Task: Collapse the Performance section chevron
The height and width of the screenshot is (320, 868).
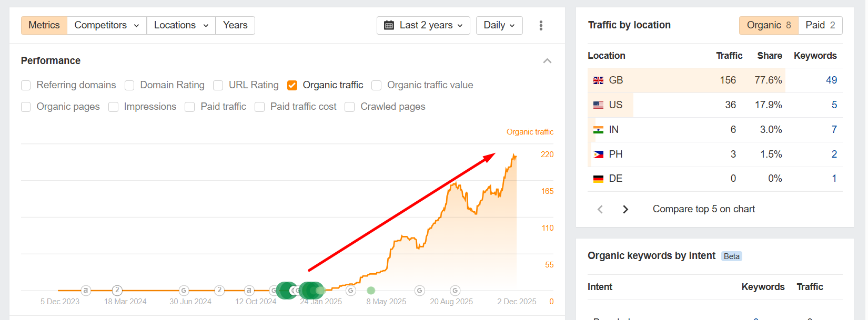Action: pyautogui.click(x=547, y=61)
